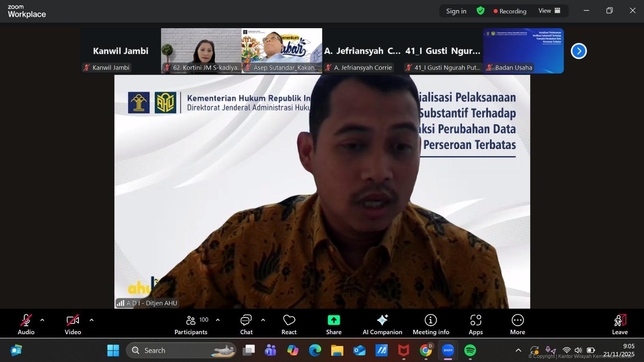The height and width of the screenshot is (362, 644).
Task: Expand audio settings arrow next to Audio
Action: 42,320
